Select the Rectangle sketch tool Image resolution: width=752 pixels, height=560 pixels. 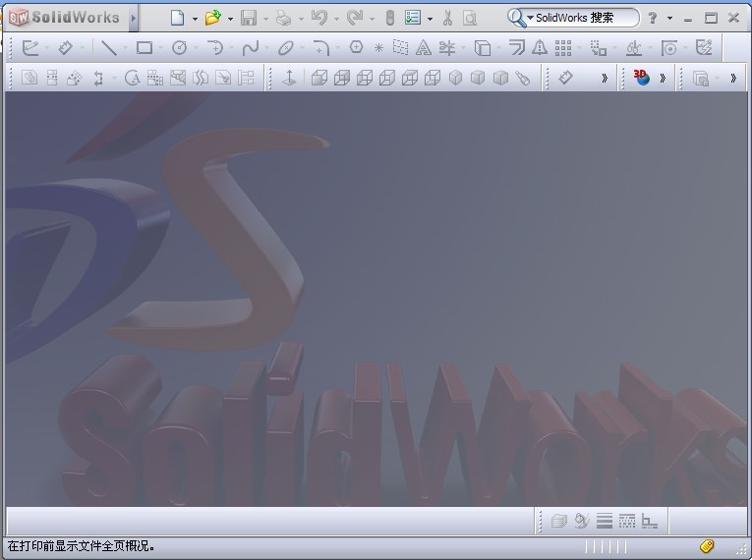tap(145, 48)
